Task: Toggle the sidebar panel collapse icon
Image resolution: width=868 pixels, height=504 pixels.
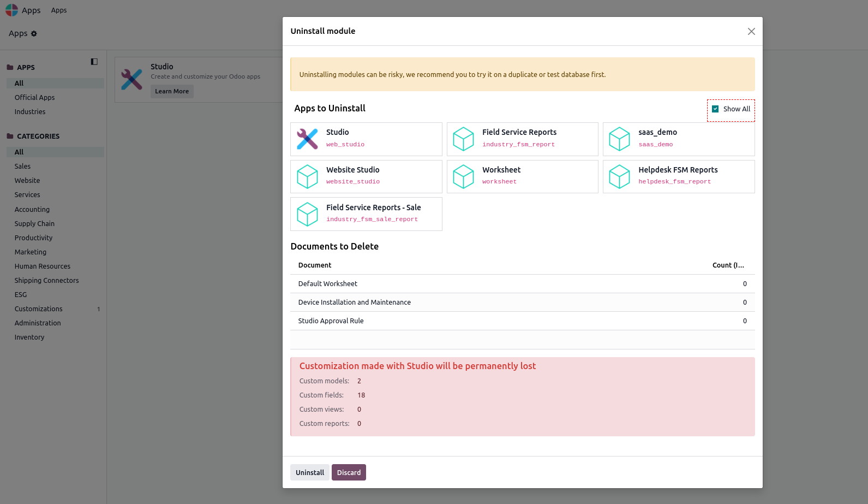Action: [x=94, y=62]
